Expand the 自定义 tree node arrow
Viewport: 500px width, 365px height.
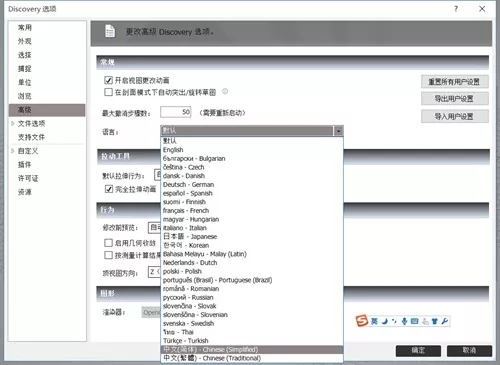[13, 151]
